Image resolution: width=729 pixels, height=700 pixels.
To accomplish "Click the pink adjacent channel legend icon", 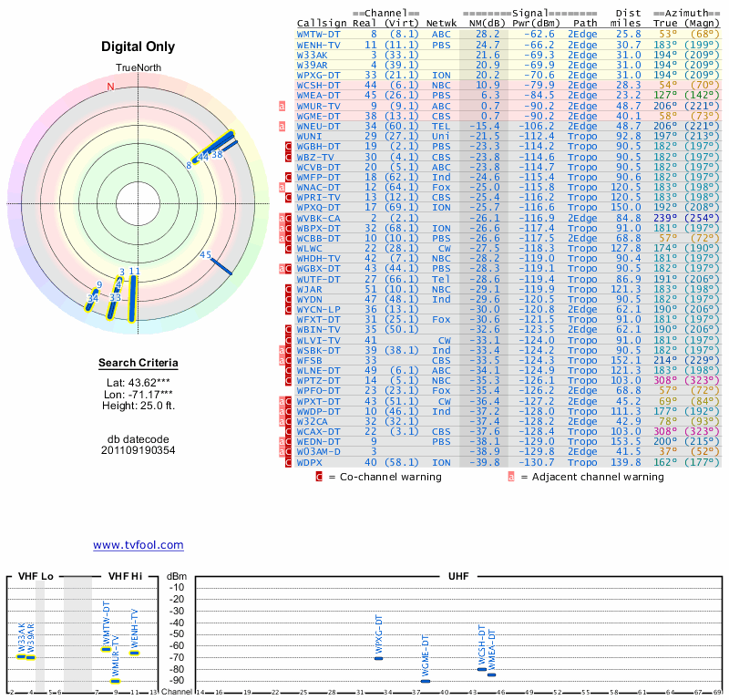I will coord(512,476).
